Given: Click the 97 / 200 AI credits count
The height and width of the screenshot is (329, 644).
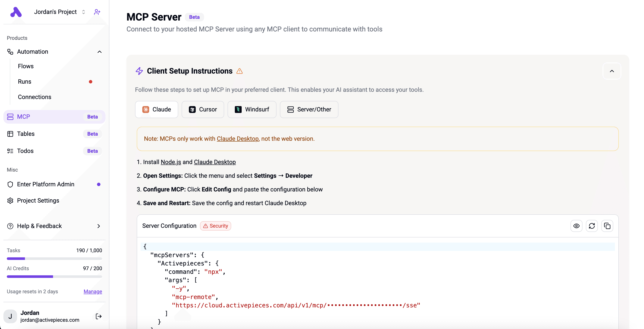Looking at the screenshot, I should coord(93,268).
